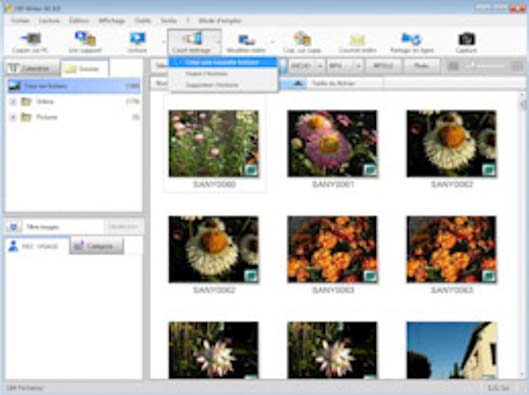
Task: Open the Lecture menu
Action: pos(49,21)
